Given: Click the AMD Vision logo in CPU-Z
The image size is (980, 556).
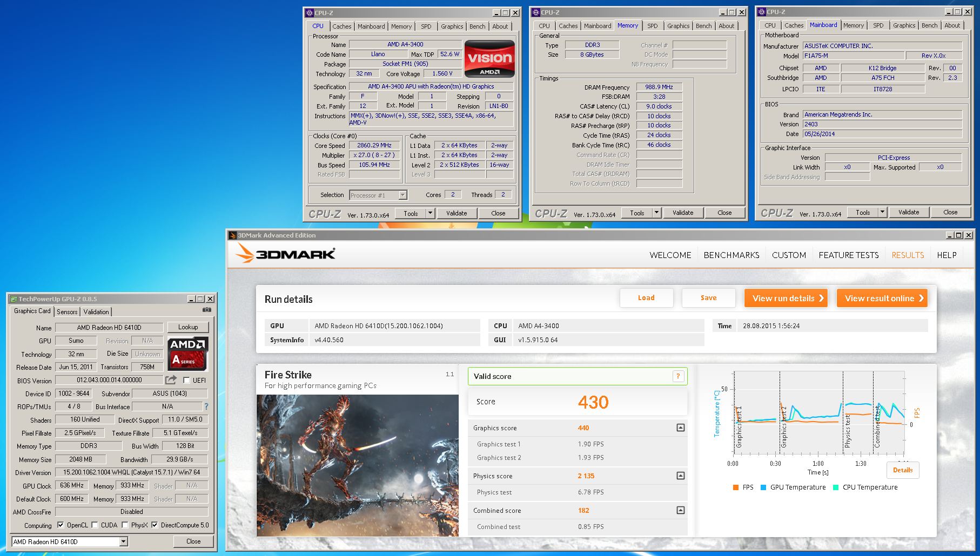Looking at the screenshot, I should pos(489,59).
